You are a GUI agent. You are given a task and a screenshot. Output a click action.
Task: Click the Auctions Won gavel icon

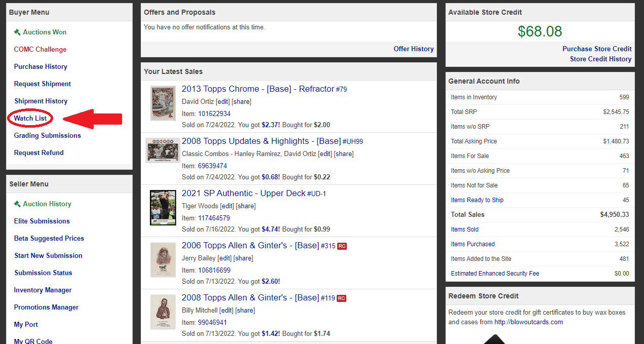point(17,32)
